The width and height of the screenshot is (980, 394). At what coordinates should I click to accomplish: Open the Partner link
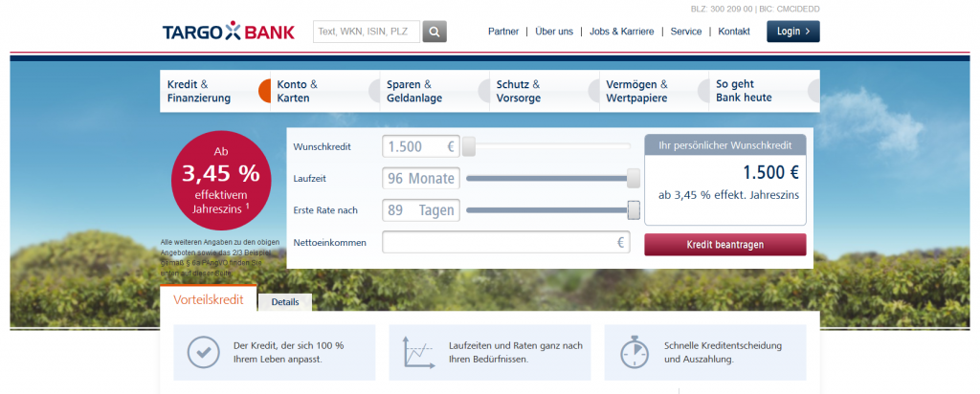[503, 32]
